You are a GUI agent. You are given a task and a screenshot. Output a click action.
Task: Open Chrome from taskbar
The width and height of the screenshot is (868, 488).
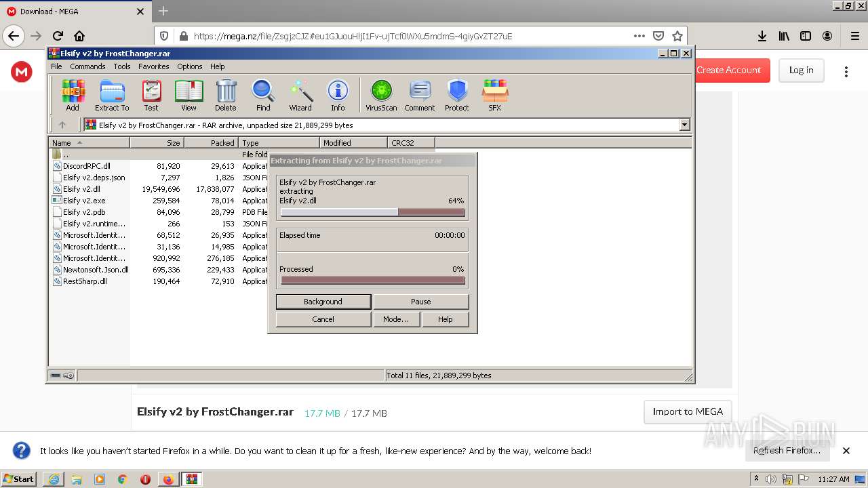[123, 479]
